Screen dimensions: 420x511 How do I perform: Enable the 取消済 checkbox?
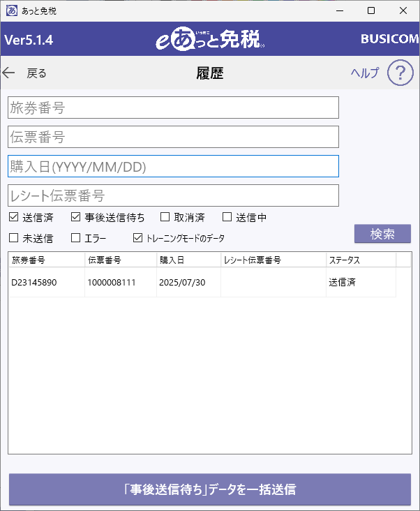pos(165,216)
